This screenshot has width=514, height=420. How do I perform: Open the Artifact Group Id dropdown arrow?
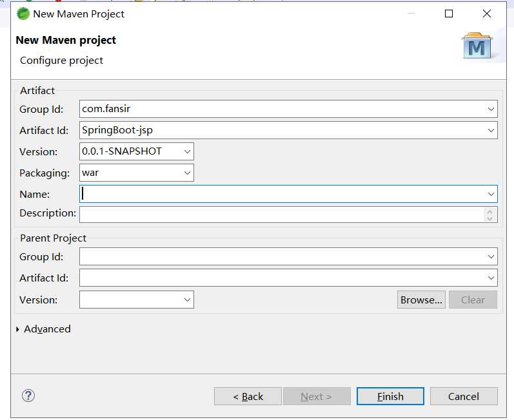[x=491, y=109]
